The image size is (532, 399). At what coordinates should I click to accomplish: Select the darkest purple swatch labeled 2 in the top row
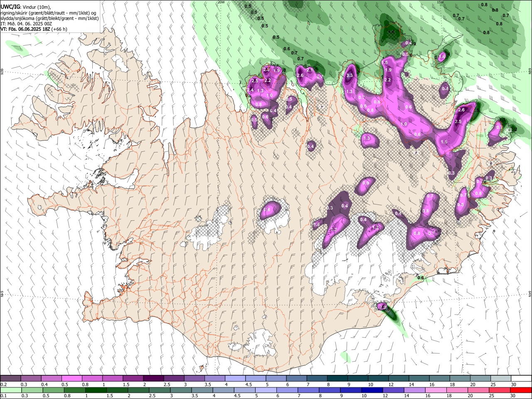pyautogui.click(x=153, y=378)
